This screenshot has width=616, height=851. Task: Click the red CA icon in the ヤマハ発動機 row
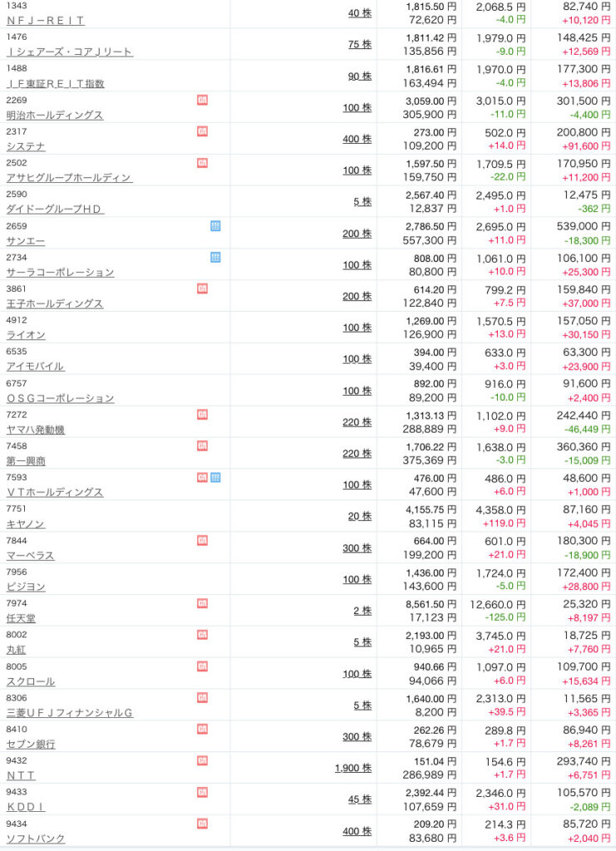202,414
